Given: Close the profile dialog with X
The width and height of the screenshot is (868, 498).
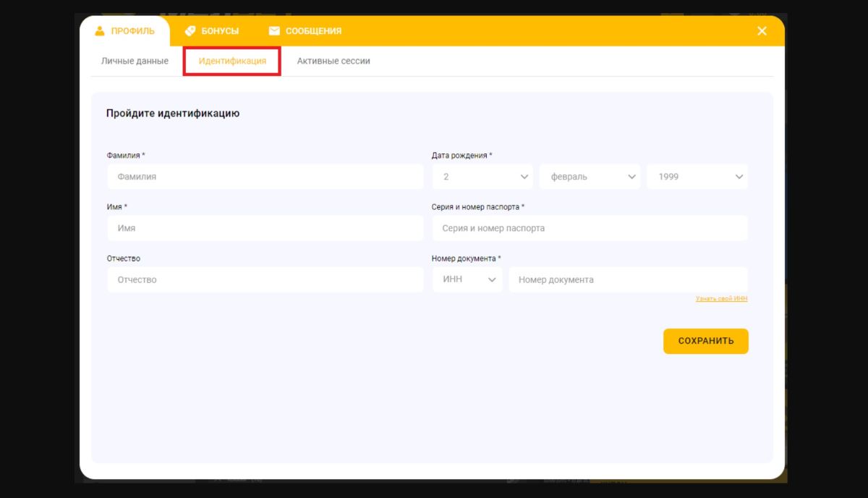Looking at the screenshot, I should click(762, 31).
